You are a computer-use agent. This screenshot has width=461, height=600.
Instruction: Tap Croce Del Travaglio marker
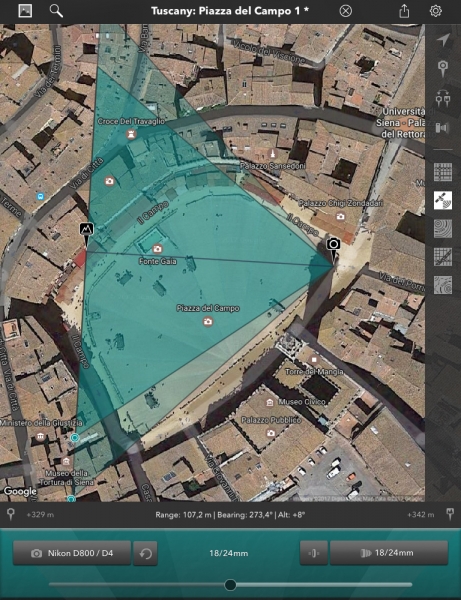[132, 134]
